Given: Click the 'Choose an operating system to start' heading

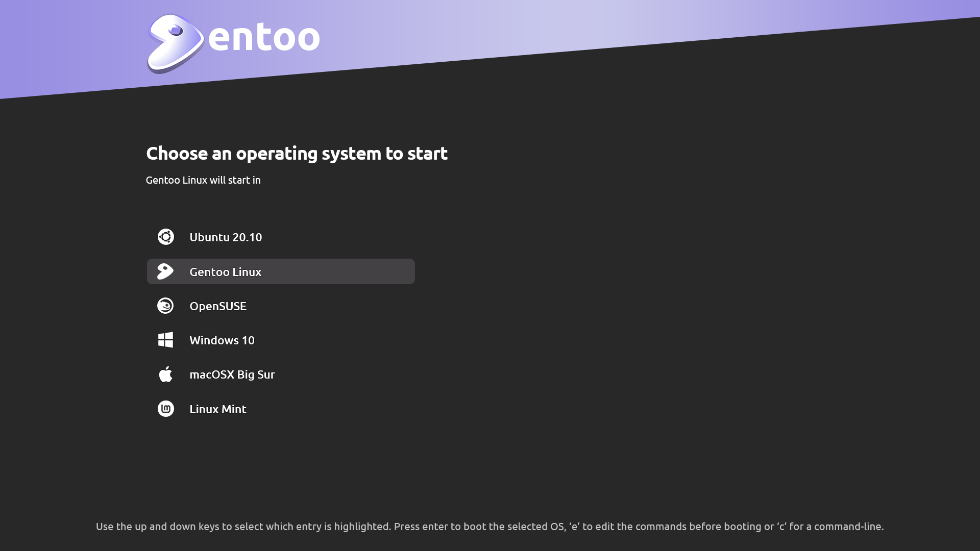Looking at the screenshot, I should point(297,154).
